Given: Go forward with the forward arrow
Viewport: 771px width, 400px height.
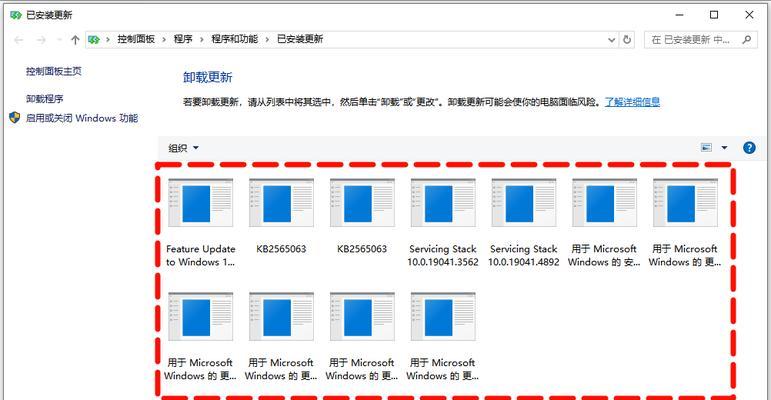Looking at the screenshot, I should [41, 40].
